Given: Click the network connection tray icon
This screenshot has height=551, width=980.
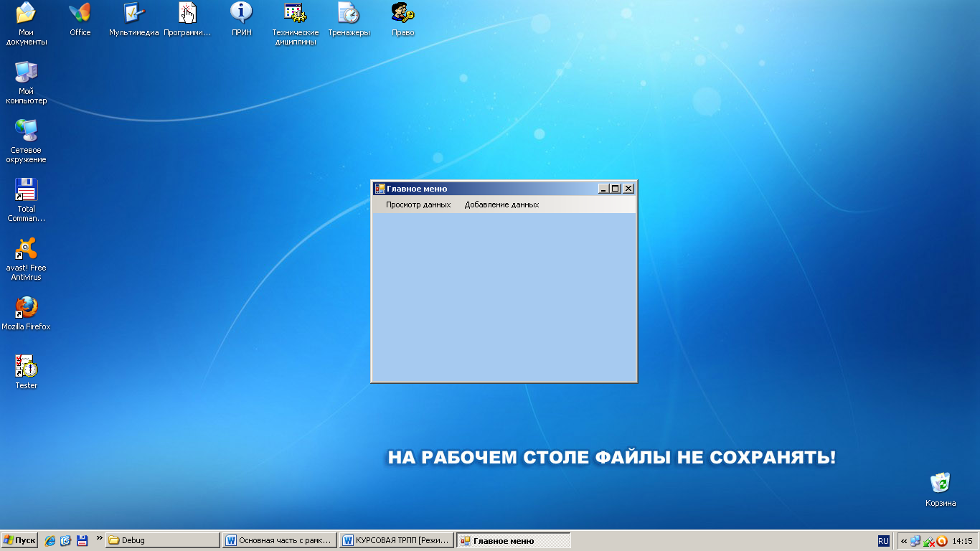Looking at the screenshot, I should pyautogui.click(x=915, y=541).
